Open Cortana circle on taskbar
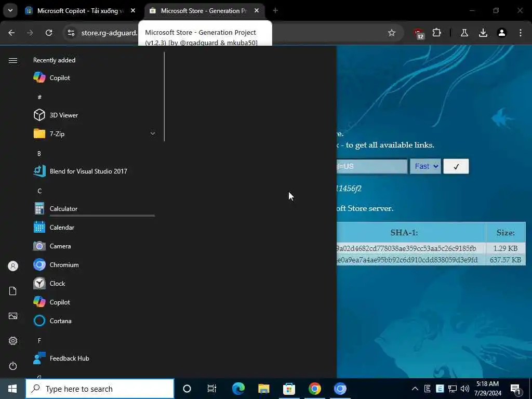 coord(187,389)
